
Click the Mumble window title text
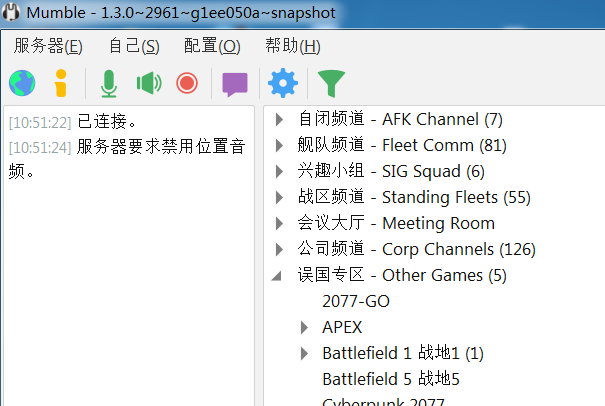[181, 13]
